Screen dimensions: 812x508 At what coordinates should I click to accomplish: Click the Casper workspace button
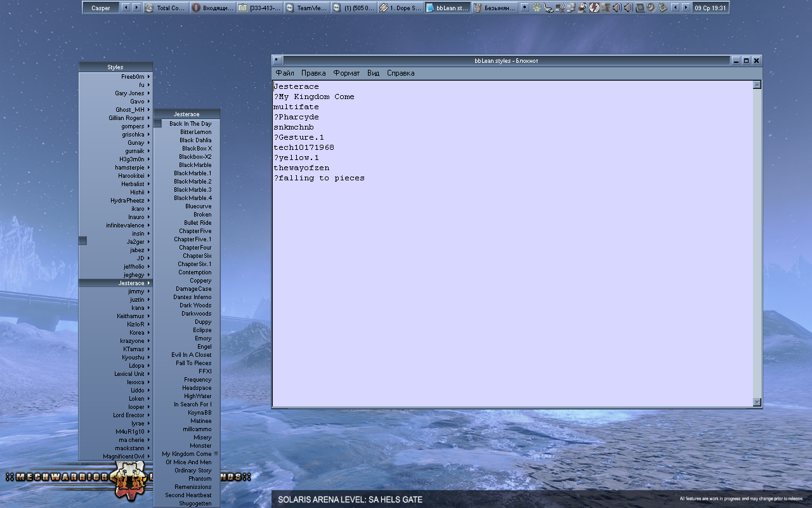(101, 7)
